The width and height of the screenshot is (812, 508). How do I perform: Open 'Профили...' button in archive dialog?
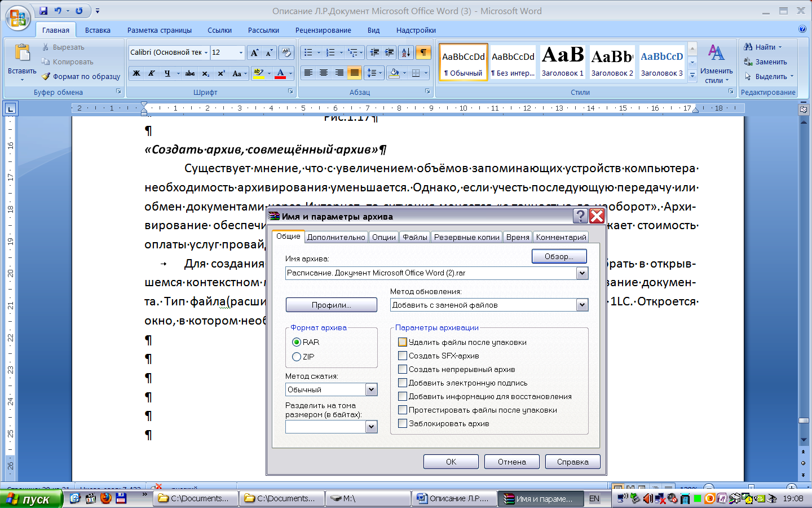332,305
